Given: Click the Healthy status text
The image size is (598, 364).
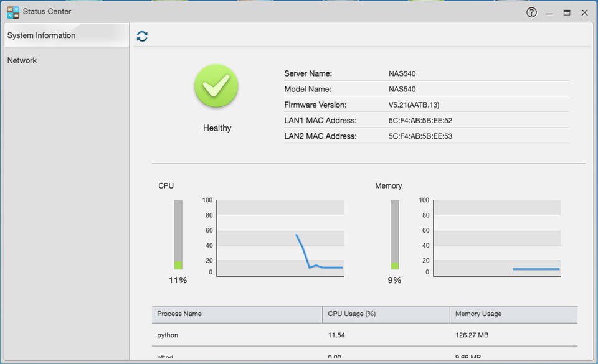Looking at the screenshot, I should click(x=217, y=128).
